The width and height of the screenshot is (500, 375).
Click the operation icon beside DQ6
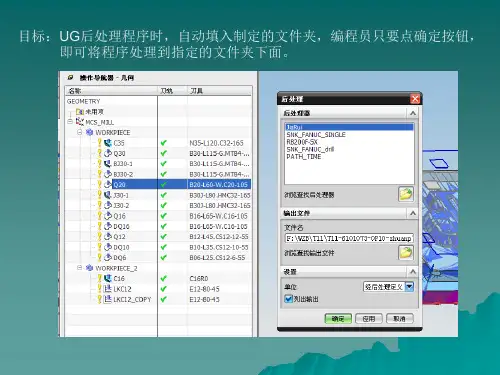(x=108, y=257)
